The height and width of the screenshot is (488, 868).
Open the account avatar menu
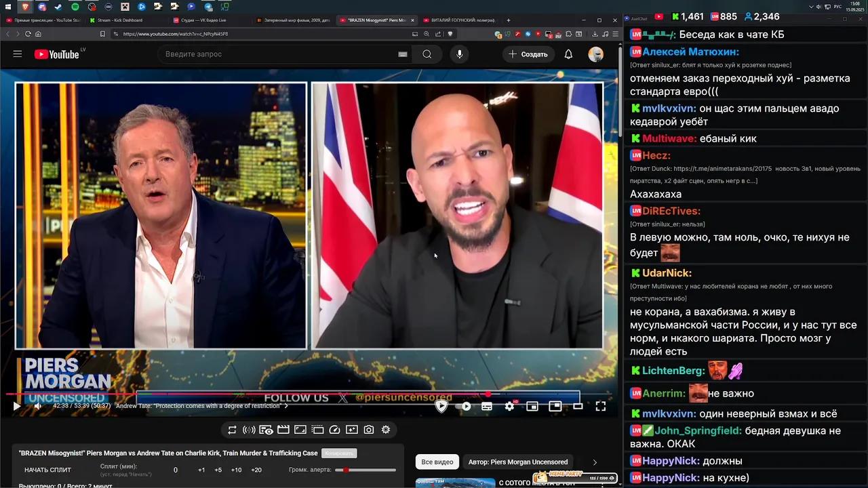[x=596, y=54]
